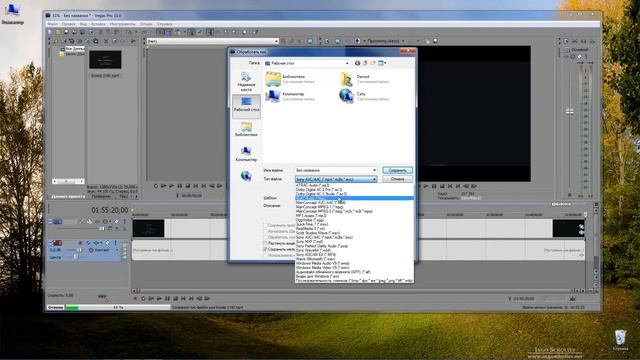The height and width of the screenshot is (360, 640).
Task: Click the Основной mixer fader
Action: coord(569,111)
